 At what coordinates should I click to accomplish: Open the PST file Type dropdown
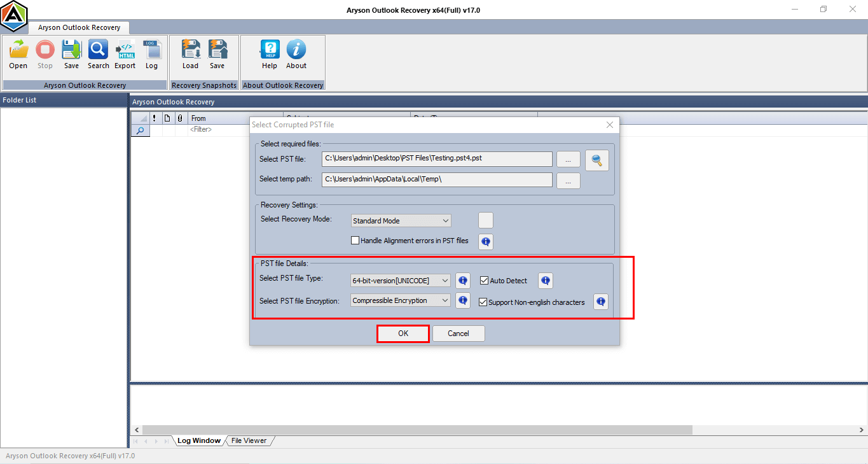[x=401, y=281]
